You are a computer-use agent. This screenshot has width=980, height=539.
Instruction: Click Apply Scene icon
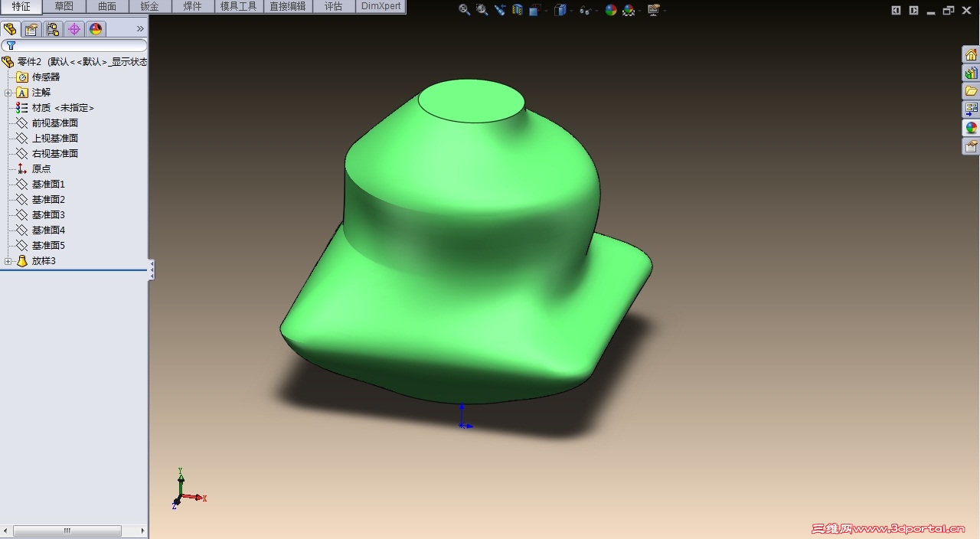point(629,10)
